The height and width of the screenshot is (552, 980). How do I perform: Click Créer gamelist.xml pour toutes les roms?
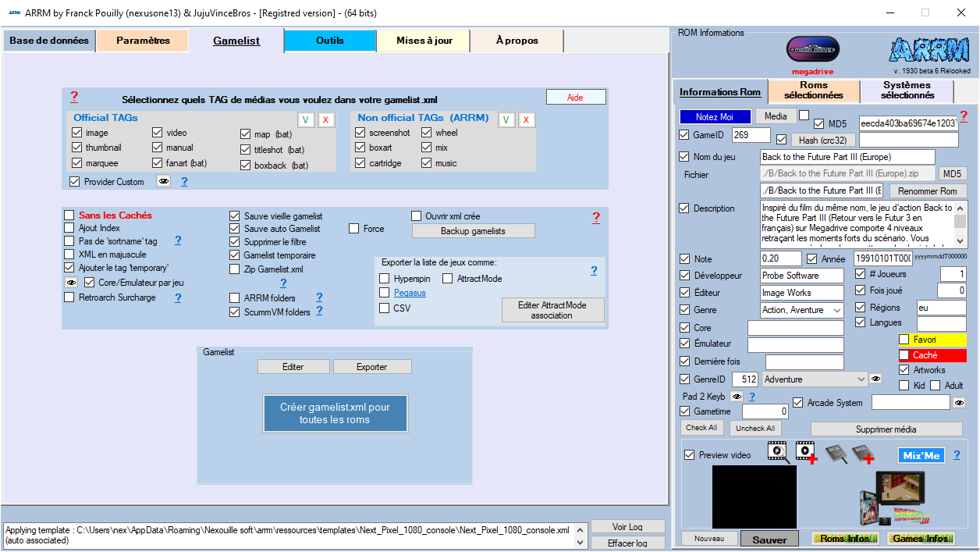(335, 414)
